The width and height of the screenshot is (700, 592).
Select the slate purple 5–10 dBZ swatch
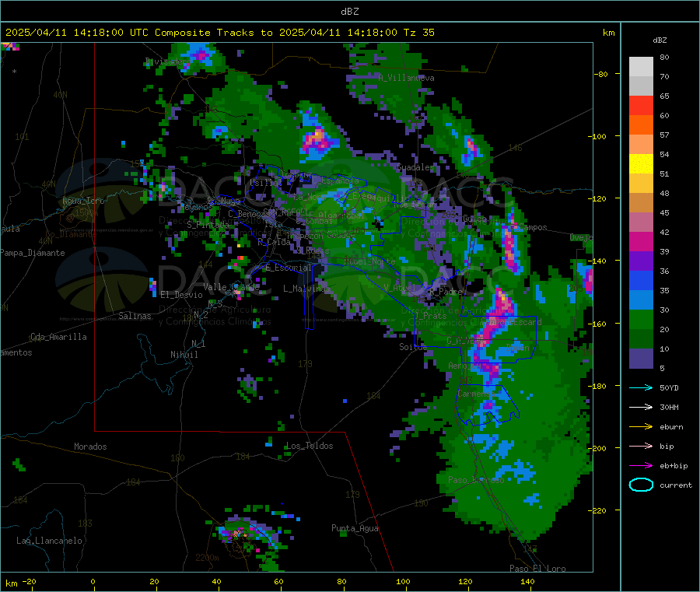tap(641, 359)
